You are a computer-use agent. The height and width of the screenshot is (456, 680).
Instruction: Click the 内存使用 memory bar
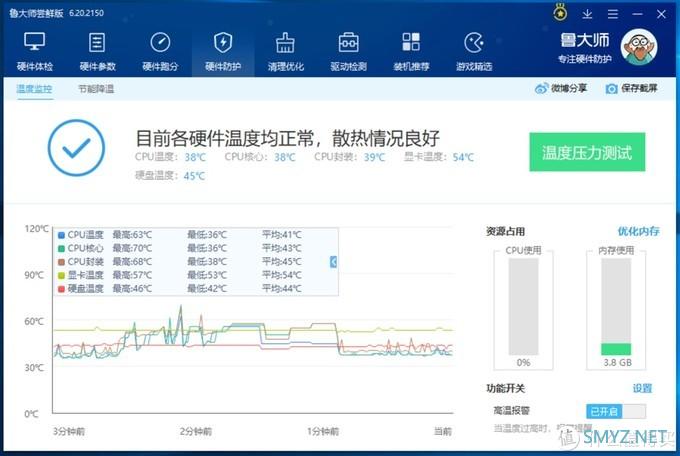pos(616,307)
